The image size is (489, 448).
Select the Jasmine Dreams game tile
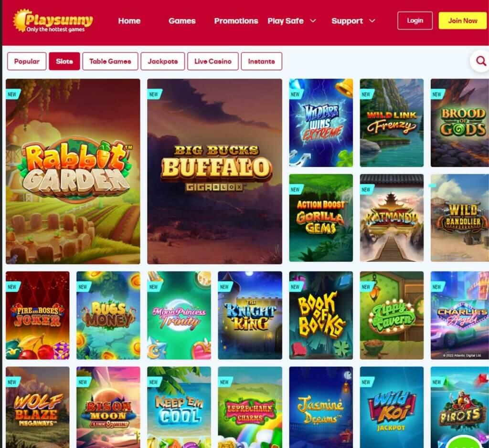[x=321, y=407]
